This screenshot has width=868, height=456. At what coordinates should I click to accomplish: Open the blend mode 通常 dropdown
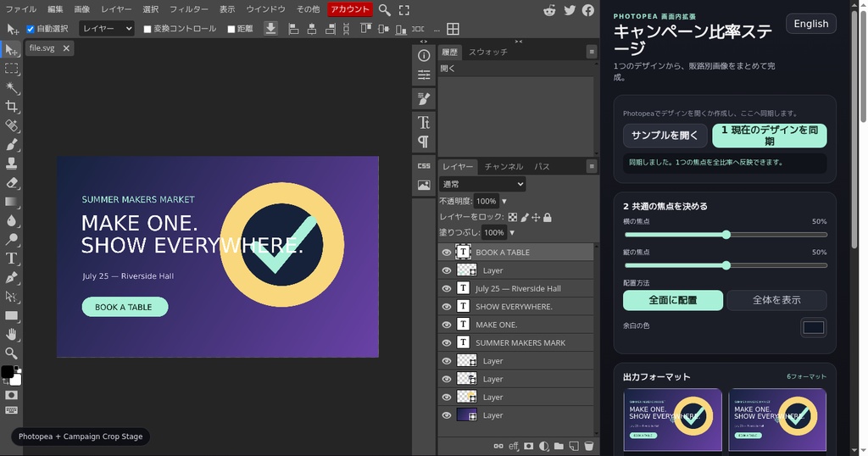pyautogui.click(x=482, y=184)
